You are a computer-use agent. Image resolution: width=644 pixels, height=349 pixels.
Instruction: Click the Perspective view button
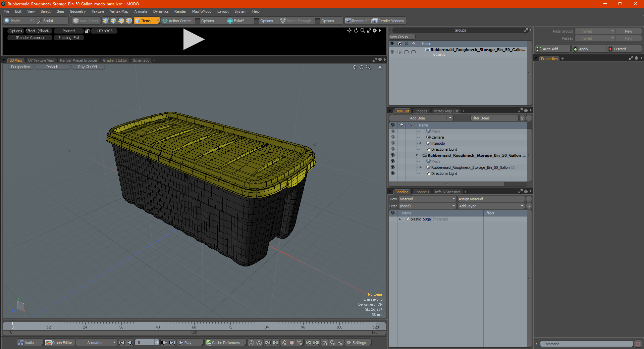pyautogui.click(x=20, y=67)
